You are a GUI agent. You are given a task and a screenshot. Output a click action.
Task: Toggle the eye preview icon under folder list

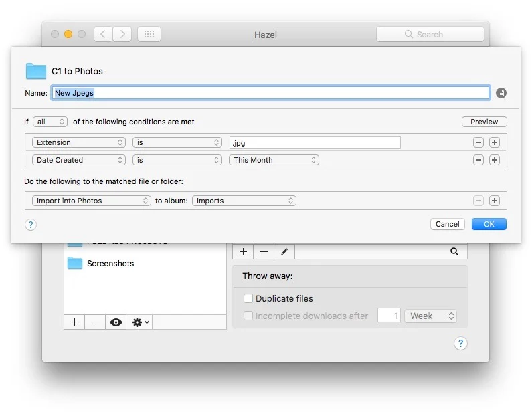[116, 322]
